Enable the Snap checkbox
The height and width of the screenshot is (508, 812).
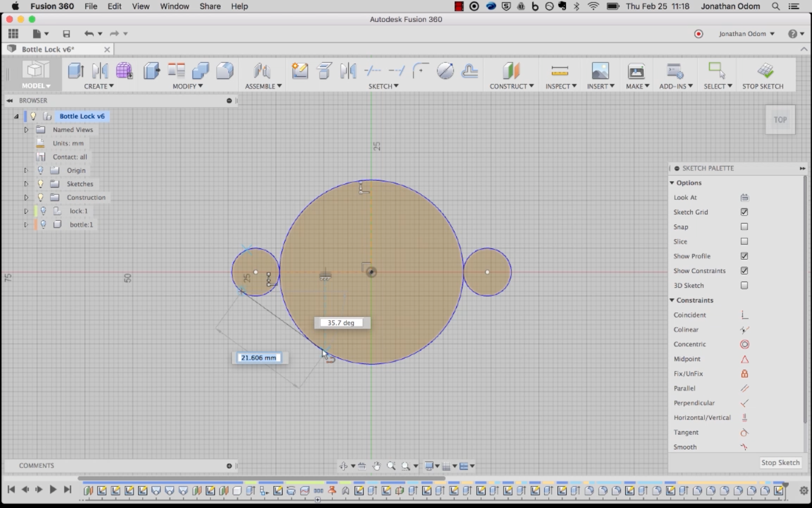tap(744, 227)
